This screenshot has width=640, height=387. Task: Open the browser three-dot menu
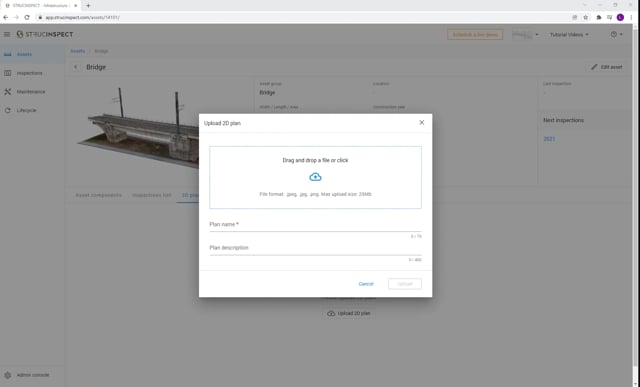tap(631, 17)
